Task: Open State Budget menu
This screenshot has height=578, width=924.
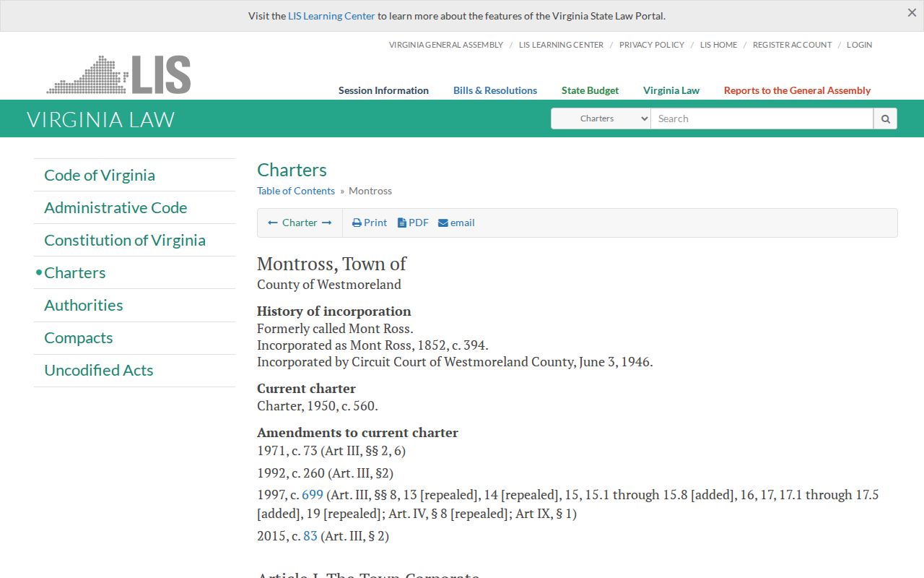Action: pos(590,90)
